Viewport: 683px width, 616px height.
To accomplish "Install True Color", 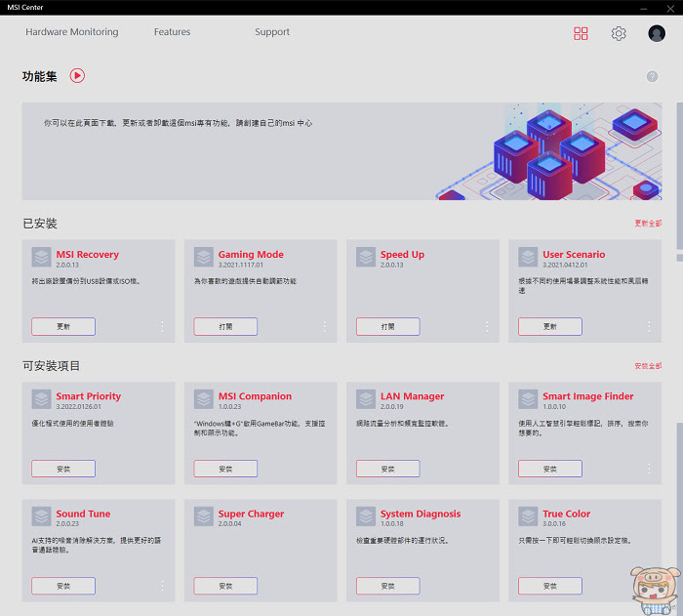I will click(x=550, y=586).
